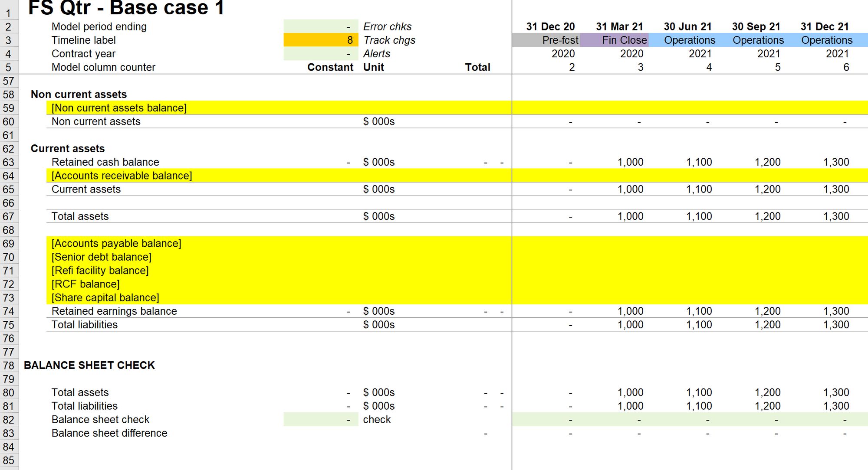Click the orange Track chgs value cell

pyautogui.click(x=320, y=40)
